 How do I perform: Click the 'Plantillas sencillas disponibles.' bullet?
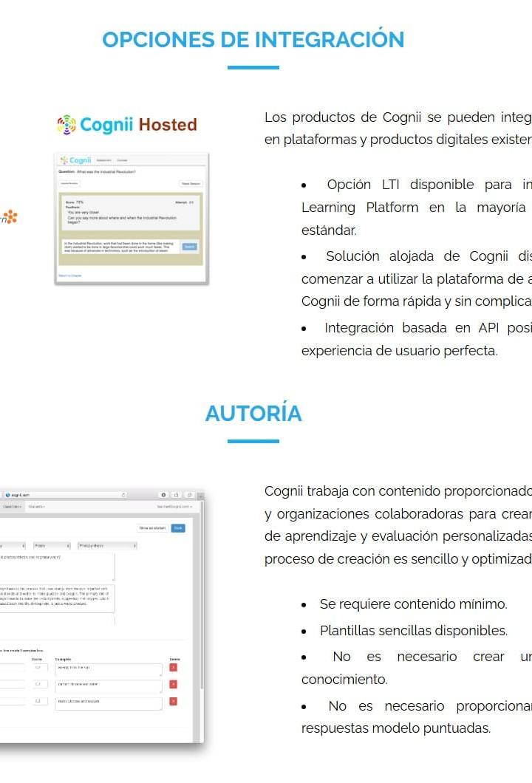[x=414, y=631]
